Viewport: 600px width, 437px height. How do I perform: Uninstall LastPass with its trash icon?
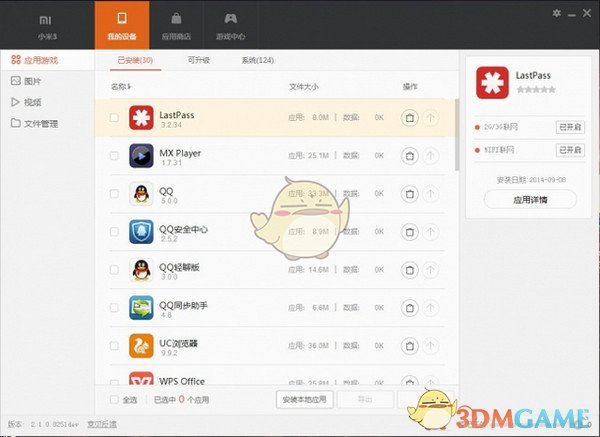pos(409,117)
